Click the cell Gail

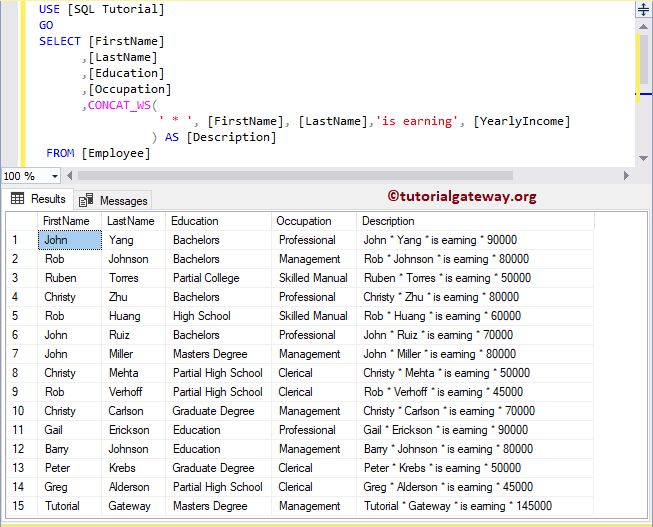coord(70,430)
